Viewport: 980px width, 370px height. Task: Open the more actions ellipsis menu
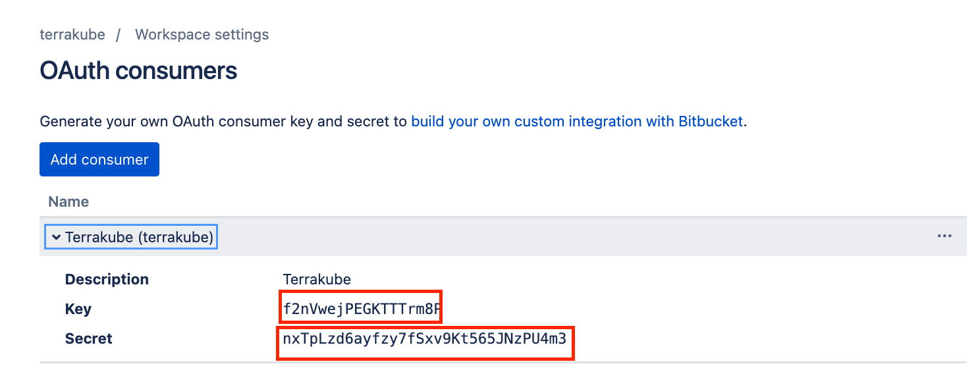(944, 236)
